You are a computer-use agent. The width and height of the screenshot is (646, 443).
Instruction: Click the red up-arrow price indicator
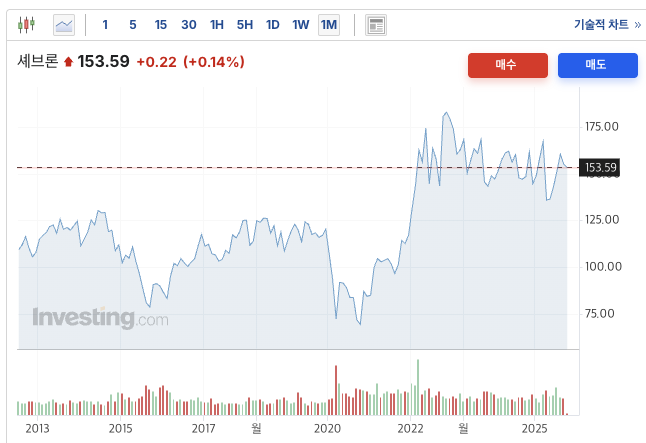pyautogui.click(x=68, y=62)
